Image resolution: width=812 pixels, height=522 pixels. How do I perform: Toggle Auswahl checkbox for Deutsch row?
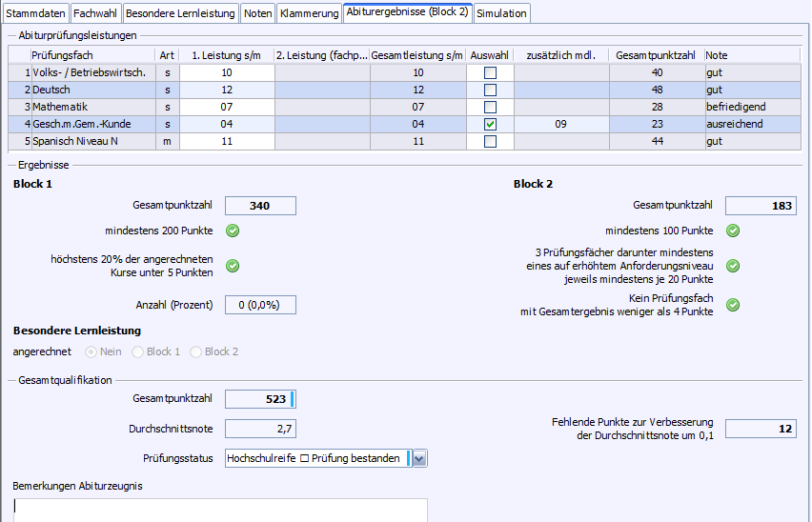(490, 90)
